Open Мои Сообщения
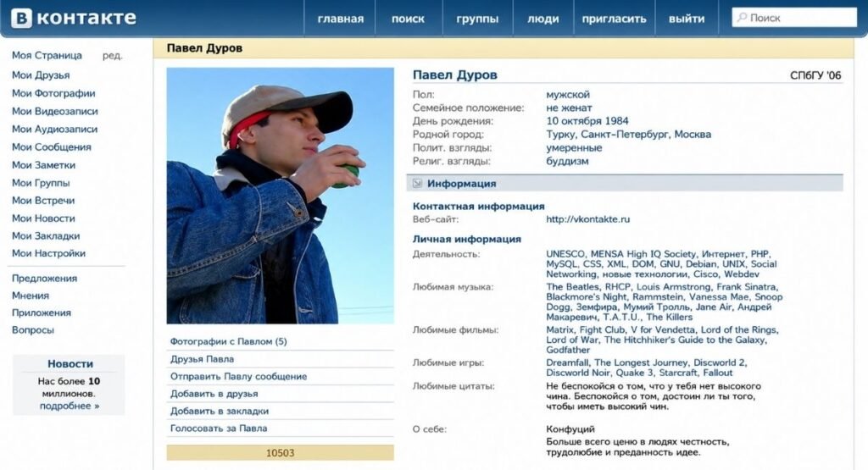 pos(52,147)
